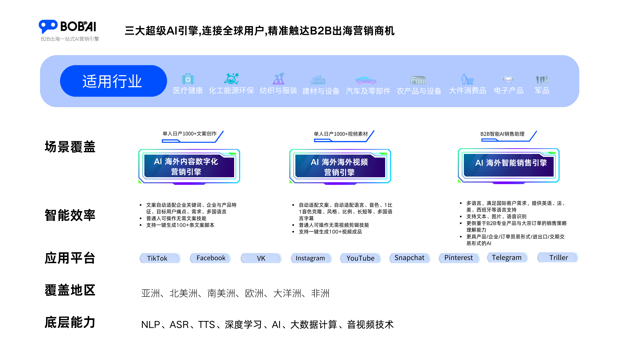Click the 覆盖地区 row heading
The image size is (644, 362).
click(70, 290)
